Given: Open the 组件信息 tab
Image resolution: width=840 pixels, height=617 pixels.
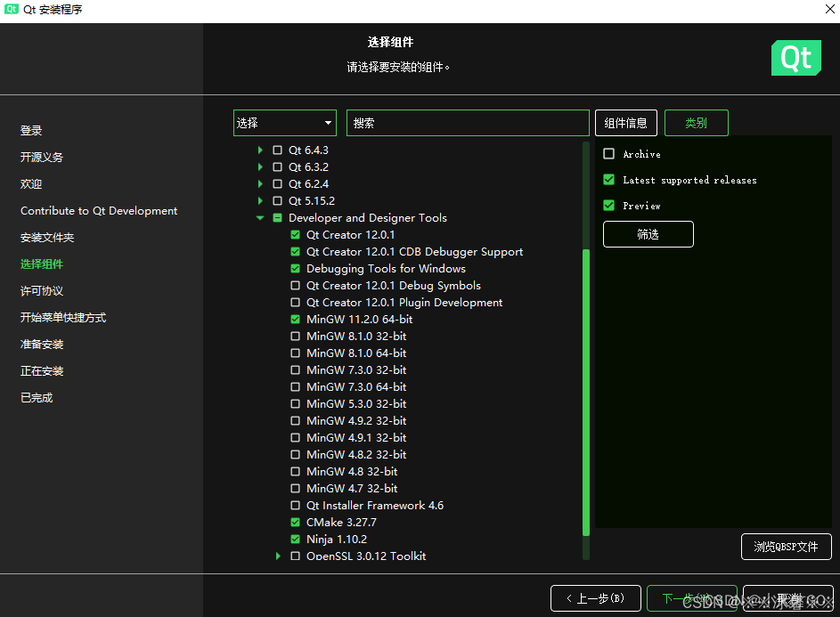Looking at the screenshot, I should pos(625,123).
